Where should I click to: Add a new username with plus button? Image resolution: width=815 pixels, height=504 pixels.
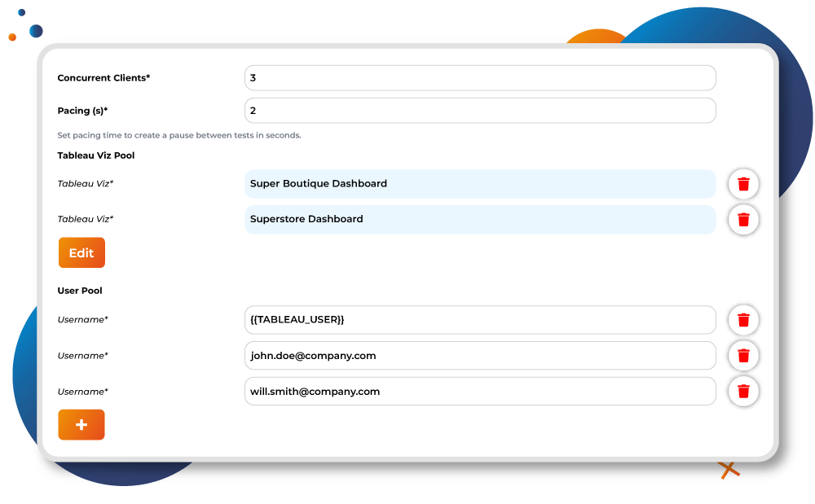point(81,424)
